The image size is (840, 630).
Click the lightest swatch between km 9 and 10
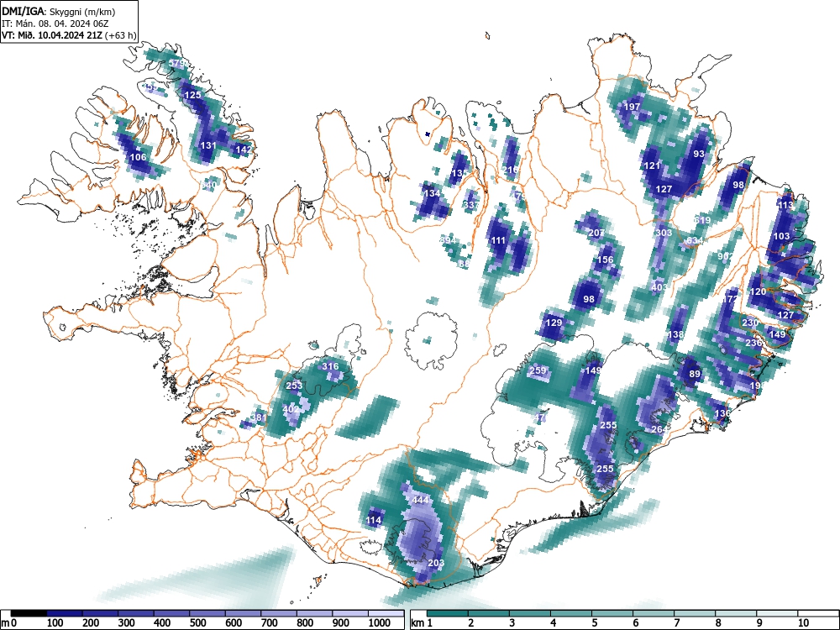pyautogui.click(x=777, y=613)
